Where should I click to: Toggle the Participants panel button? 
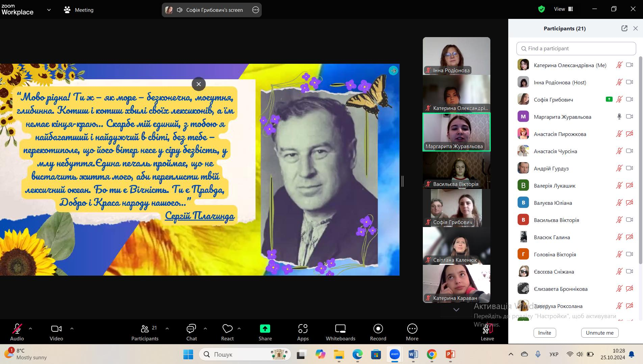pos(145,332)
